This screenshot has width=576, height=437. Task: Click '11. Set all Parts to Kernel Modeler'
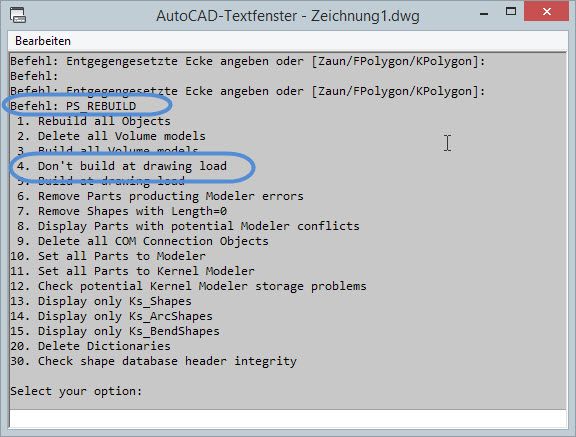point(132,271)
